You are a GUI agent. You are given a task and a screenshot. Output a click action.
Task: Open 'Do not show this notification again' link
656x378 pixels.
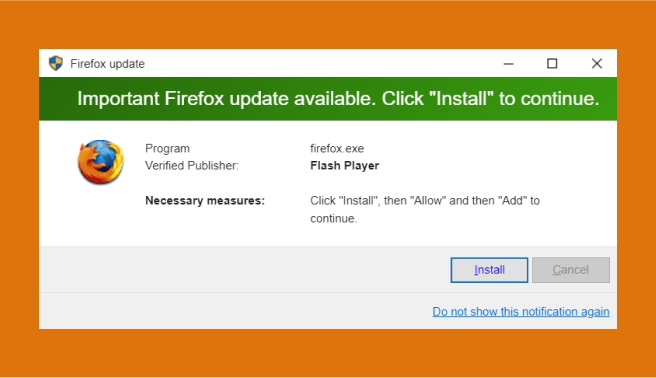[521, 312]
